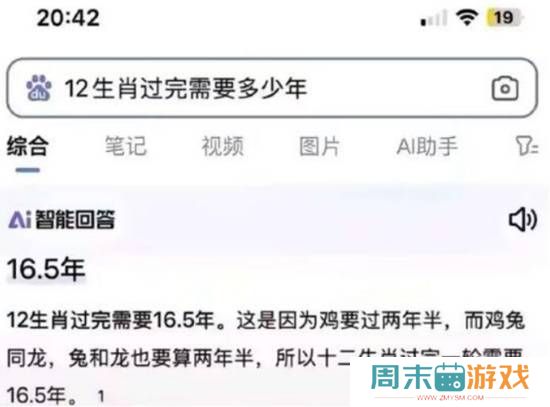The width and height of the screenshot is (550, 407).
Task: Open the AI助手 tab
Action: pyautogui.click(x=427, y=146)
